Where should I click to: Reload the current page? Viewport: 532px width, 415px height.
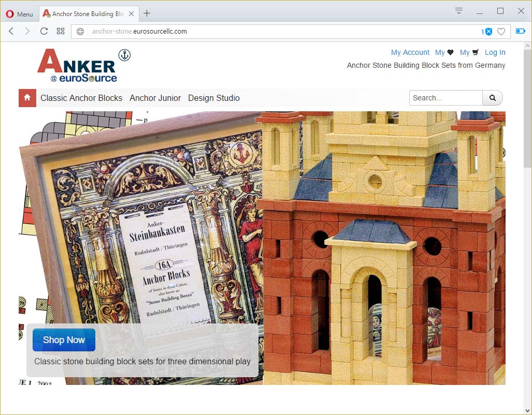44,31
